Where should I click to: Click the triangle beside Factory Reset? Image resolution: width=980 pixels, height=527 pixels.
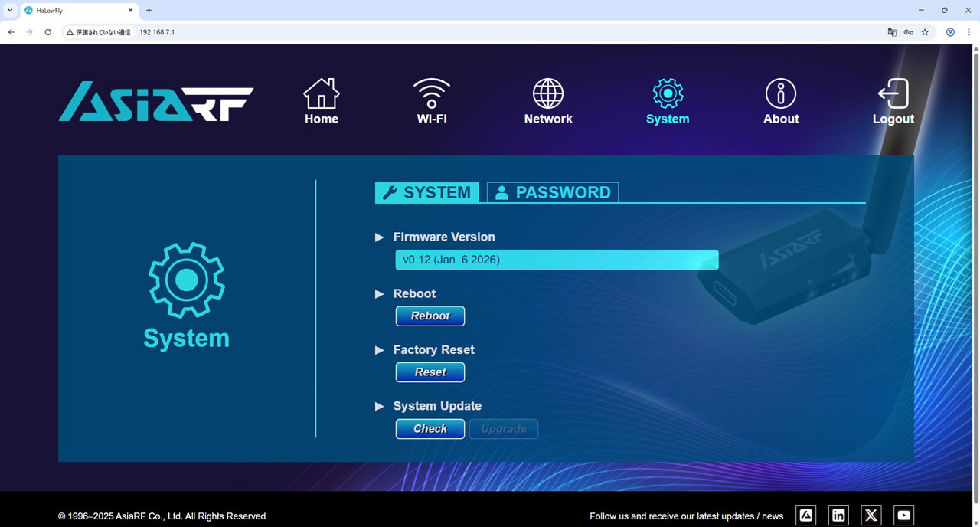pos(380,350)
